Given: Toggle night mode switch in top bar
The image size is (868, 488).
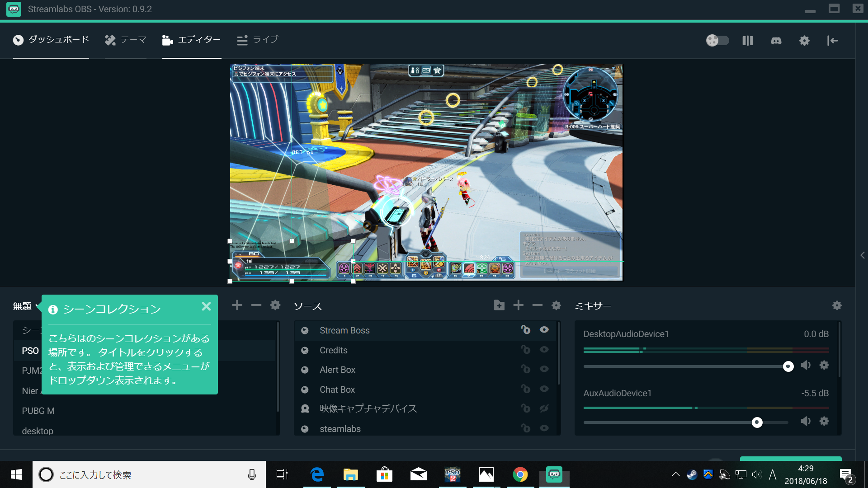Looking at the screenshot, I should pyautogui.click(x=717, y=41).
